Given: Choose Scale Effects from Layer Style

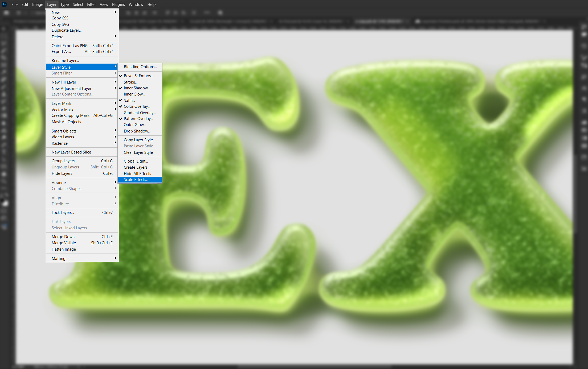Looking at the screenshot, I should 136,180.
